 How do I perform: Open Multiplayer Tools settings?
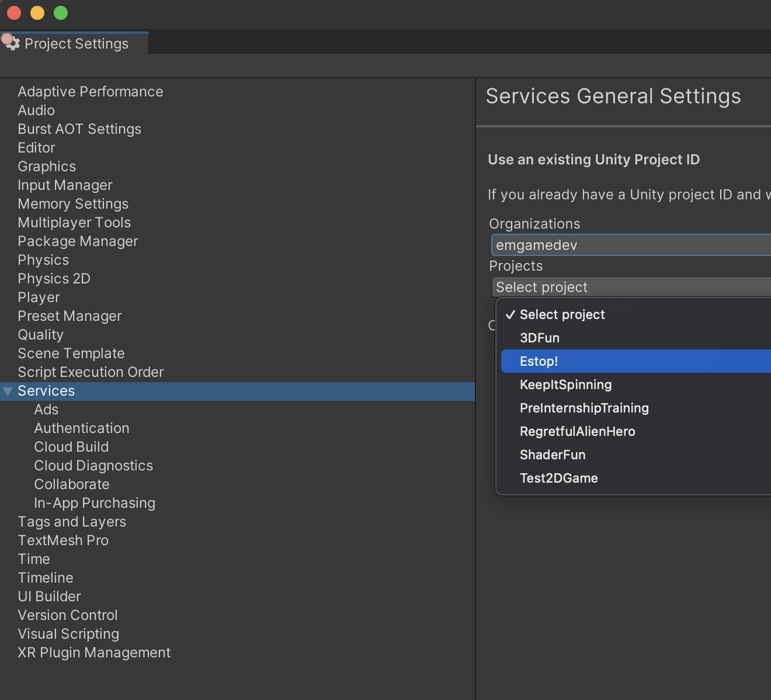pyautogui.click(x=74, y=223)
